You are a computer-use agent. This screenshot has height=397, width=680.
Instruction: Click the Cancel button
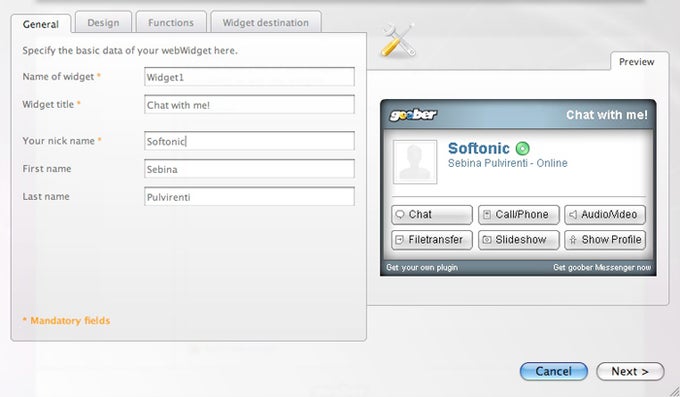coord(554,371)
